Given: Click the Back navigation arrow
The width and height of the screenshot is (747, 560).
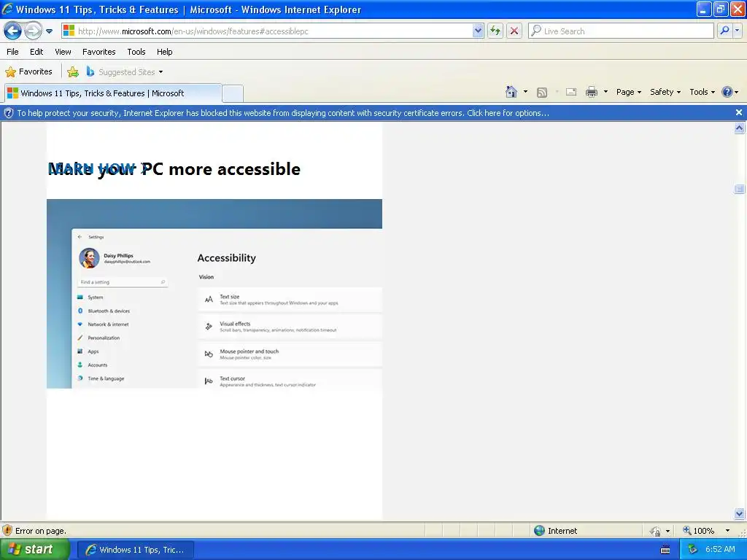Looking at the screenshot, I should tap(12, 31).
